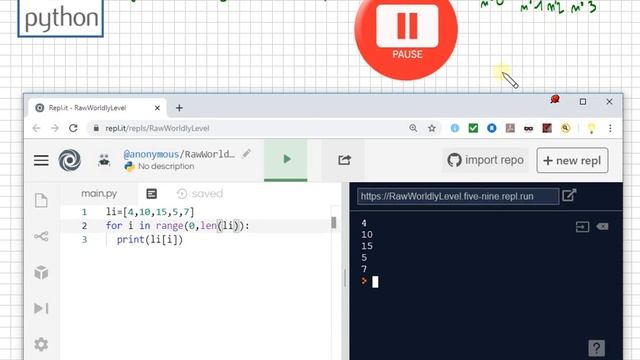Bookmark page with the star icon
640x360 pixels.
(432, 128)
